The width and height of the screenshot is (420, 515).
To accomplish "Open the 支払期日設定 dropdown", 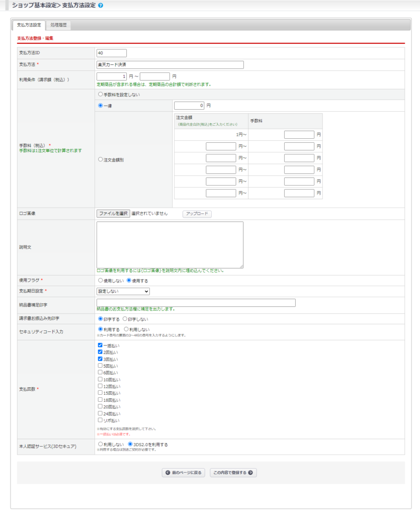I will coord(123,291).
